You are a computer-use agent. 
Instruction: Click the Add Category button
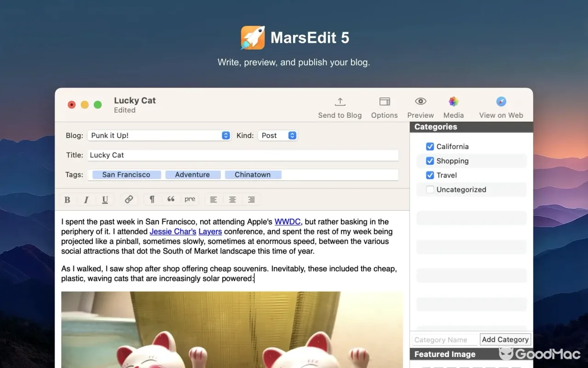(x=505, y=339)
